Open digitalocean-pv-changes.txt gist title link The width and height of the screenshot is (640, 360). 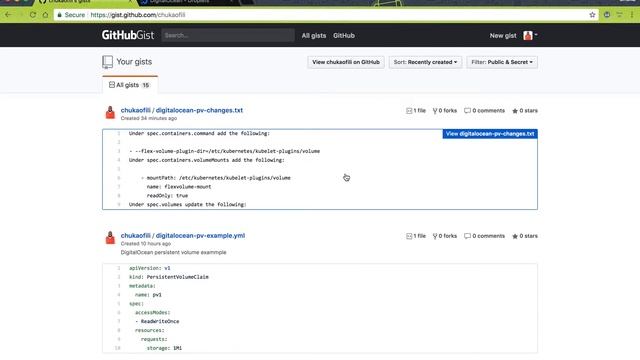click(199, 110)
